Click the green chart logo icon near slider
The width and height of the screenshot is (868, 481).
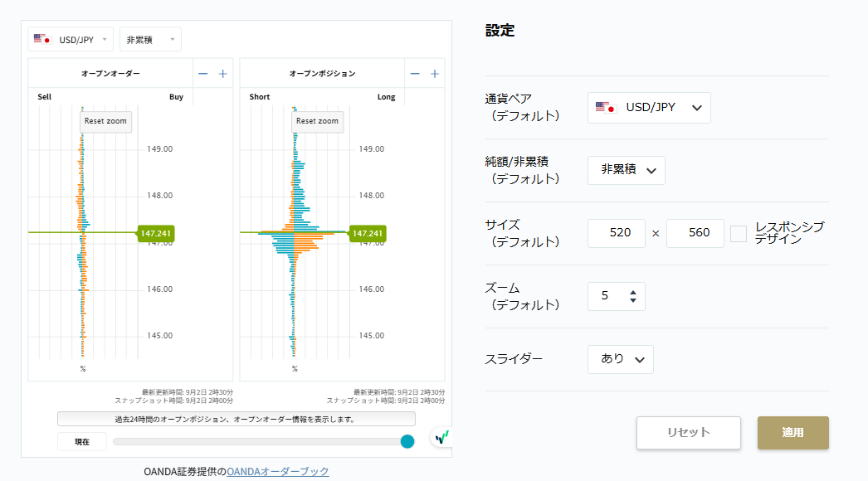tap(442, 436)
